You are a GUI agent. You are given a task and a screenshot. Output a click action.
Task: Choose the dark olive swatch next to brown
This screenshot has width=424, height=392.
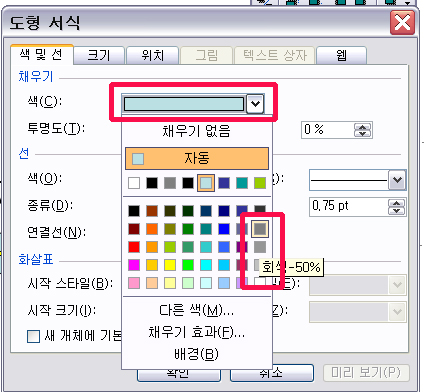pos(170,211)
